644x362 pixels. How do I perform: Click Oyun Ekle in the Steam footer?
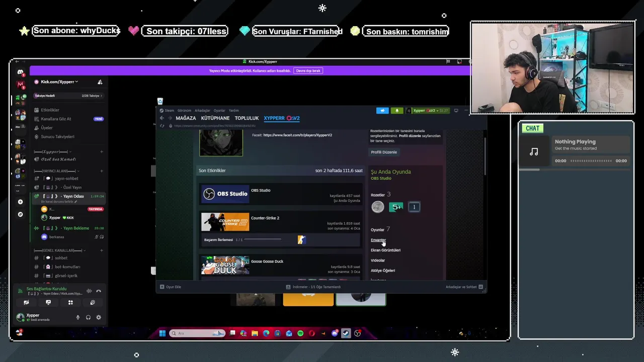(x=171, y=287)
